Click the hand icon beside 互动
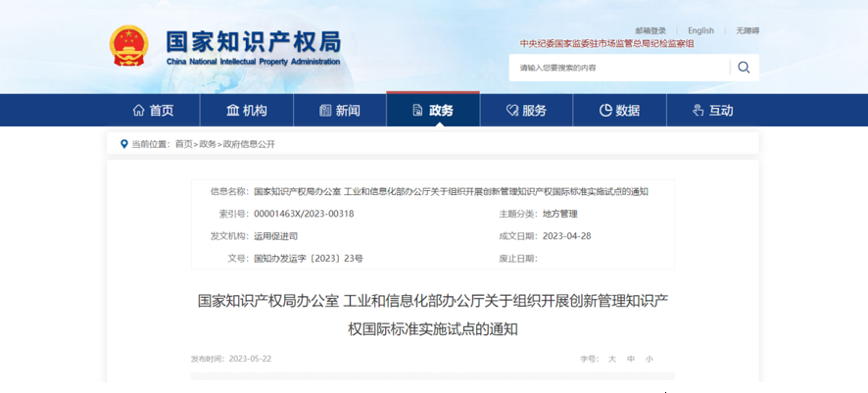Viewport: 868px width, 393px height. point(699,110)
